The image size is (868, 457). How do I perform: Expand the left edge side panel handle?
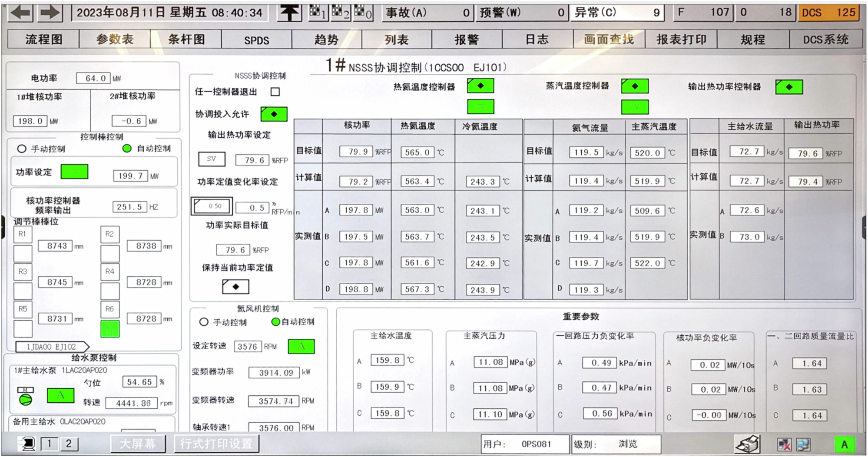[x=3, y=227]
